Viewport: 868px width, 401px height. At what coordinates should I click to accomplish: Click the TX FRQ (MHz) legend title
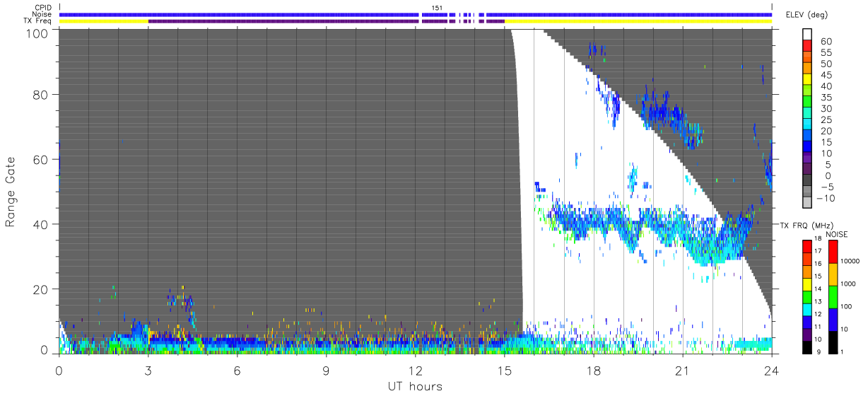pos(806,226)
